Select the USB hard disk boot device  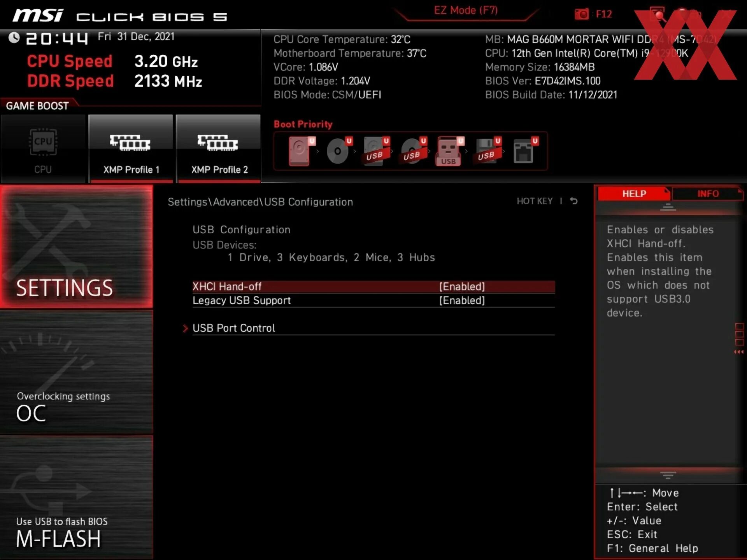point(377,151)
